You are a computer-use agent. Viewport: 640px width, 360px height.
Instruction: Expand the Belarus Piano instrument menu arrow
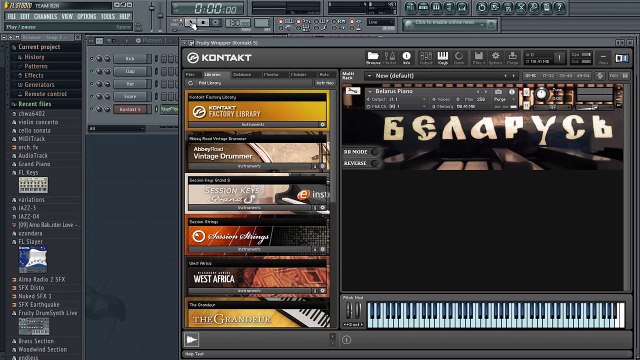370,91
